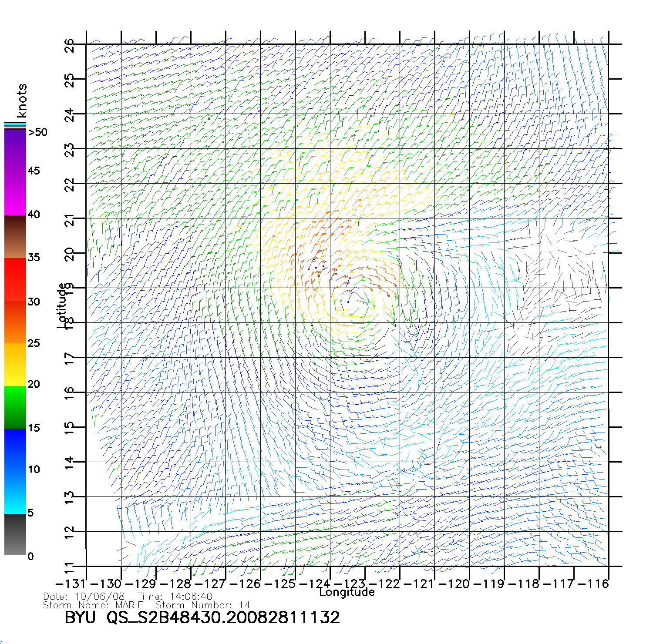Screen dimensions: 653x644
Task: Click the "Storm Name: MARIE" text
Action: [93, 605]
